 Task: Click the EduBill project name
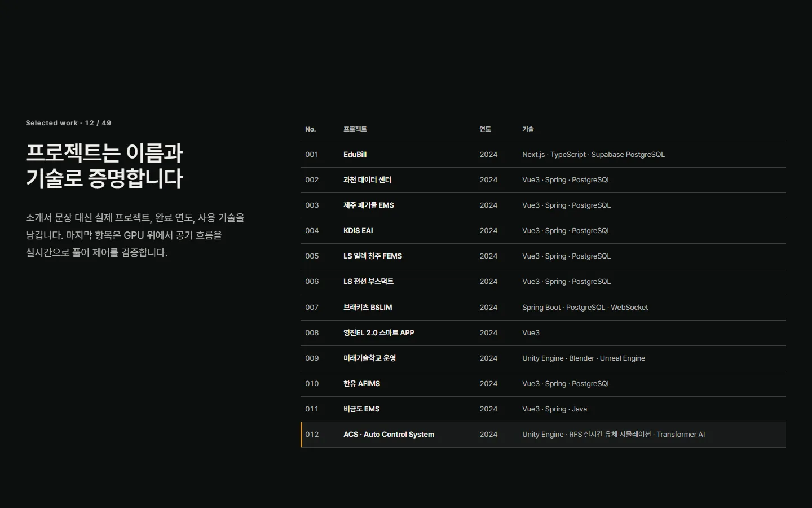point(355,155)
